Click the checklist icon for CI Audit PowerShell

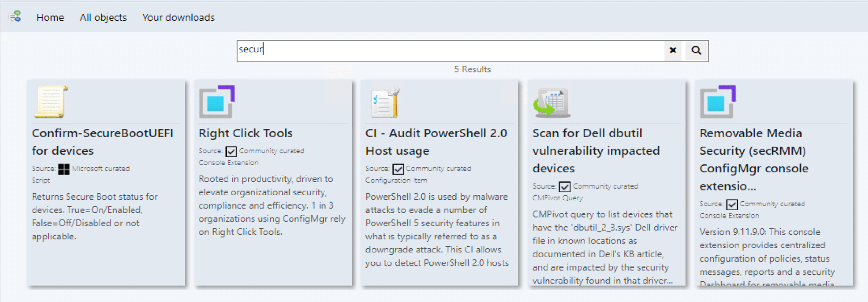(x=384, y=103)
